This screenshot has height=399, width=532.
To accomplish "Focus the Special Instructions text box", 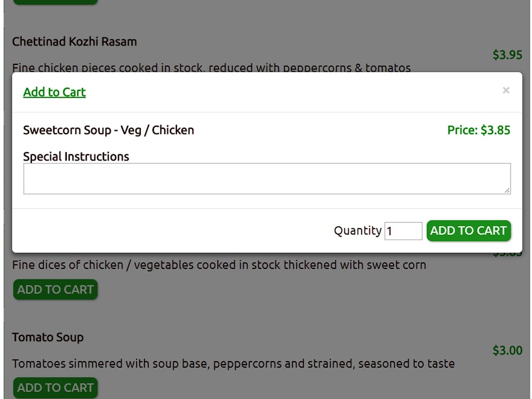I will (266, 179).
